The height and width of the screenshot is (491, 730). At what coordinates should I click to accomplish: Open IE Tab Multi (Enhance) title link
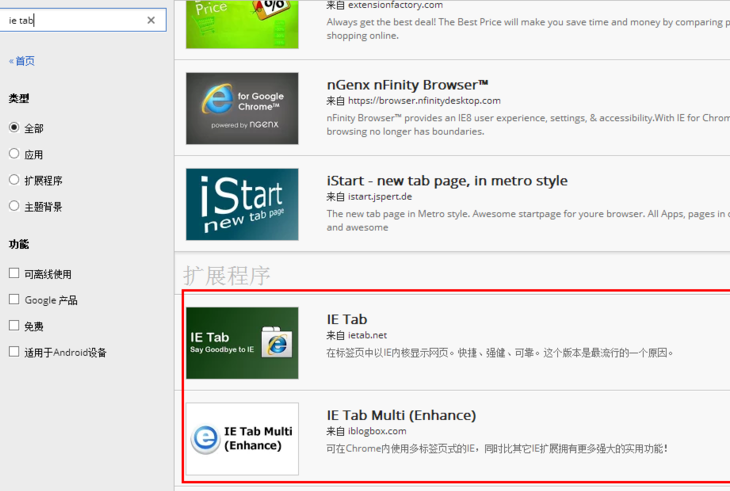pos(401,415)
